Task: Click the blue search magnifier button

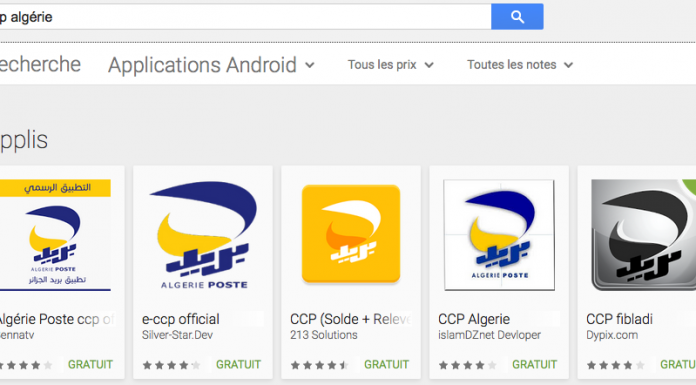Action: pyautogui.click(x=517, y=17)
